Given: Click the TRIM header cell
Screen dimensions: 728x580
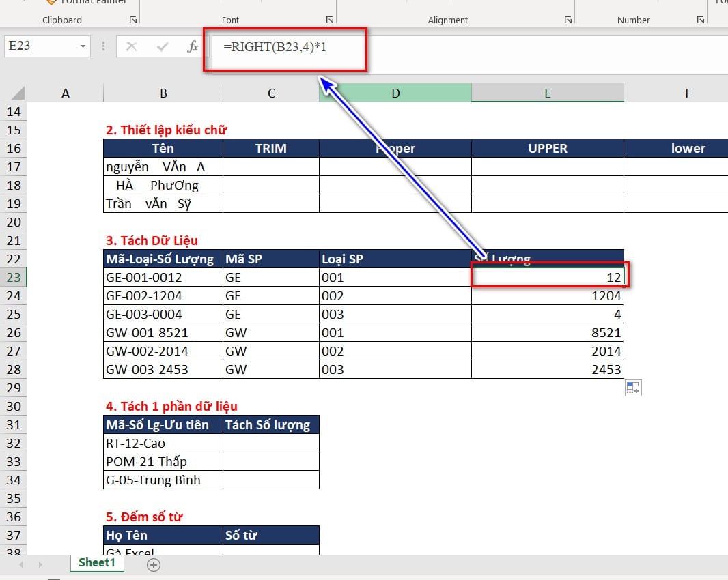Looking at the screenshot, I should (x=271, y=149).
